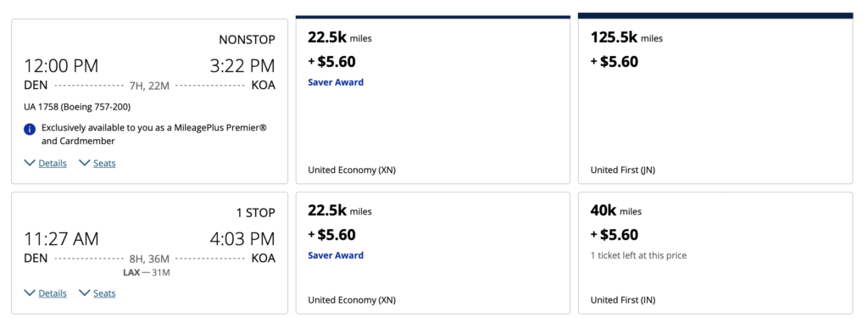Click the Details chevron icon on nonstop flight
This screenshot has height=318, width=868.
coord(30,163)
